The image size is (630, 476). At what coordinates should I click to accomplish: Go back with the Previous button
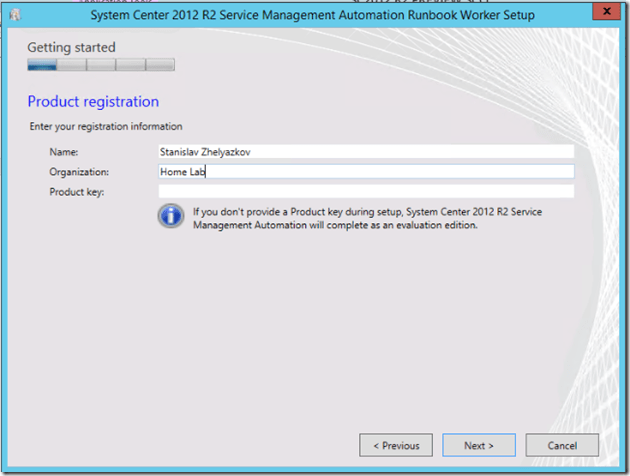pyautogui.click(x=396, y=445)
